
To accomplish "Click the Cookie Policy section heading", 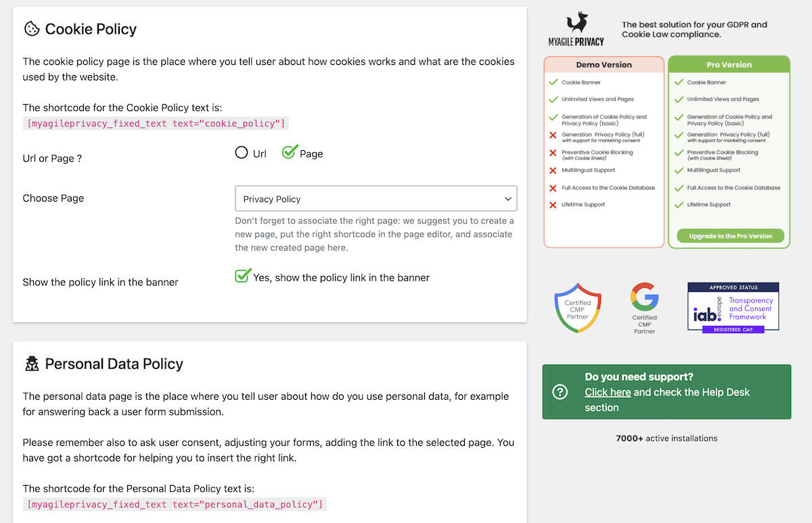I will pyautogui.click(x=91, y=29).
